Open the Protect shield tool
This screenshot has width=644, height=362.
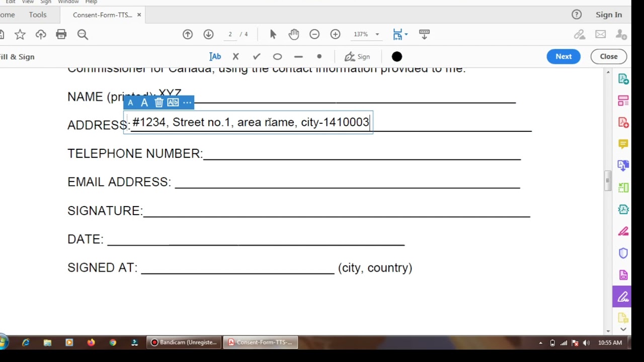click(x=623, y=253)
